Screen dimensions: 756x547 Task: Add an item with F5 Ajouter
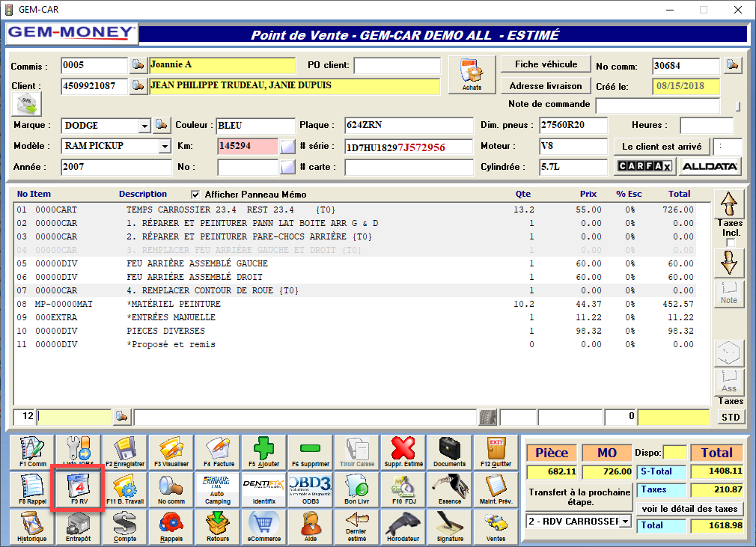coord(264,452)
